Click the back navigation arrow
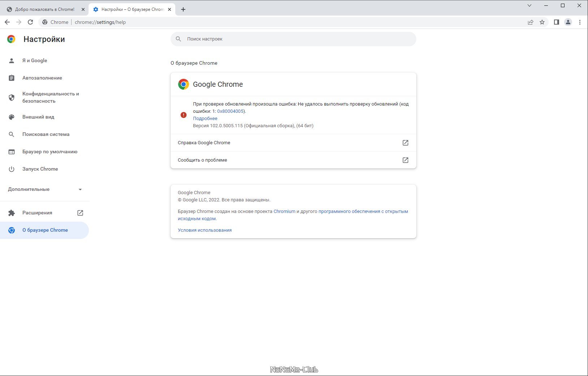The height and width of the screenshot is (376, 588). pos(7,22)
